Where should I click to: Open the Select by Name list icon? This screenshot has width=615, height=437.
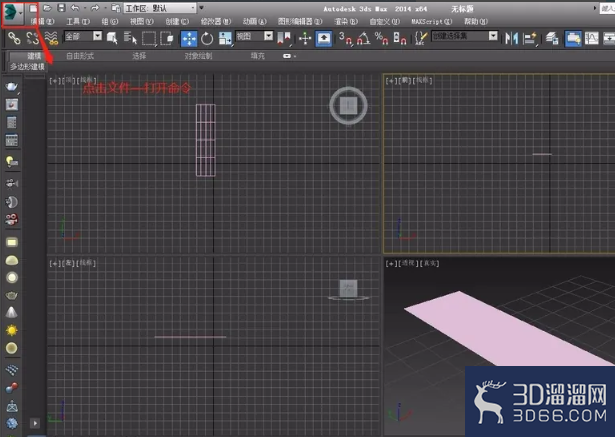click(130, 38)
